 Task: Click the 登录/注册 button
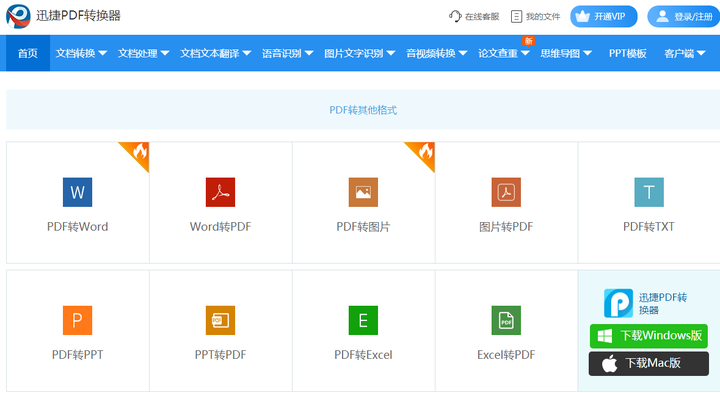point(684,17)
